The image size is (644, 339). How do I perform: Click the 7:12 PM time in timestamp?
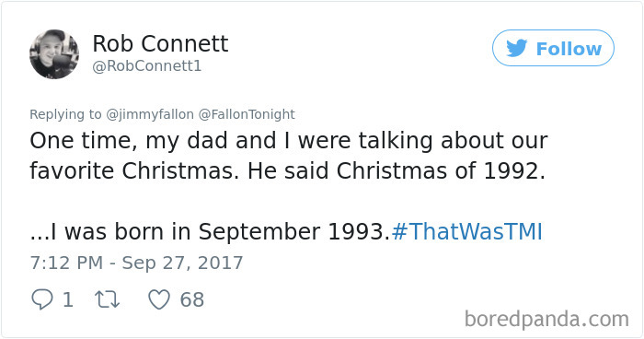pos(66,263)
